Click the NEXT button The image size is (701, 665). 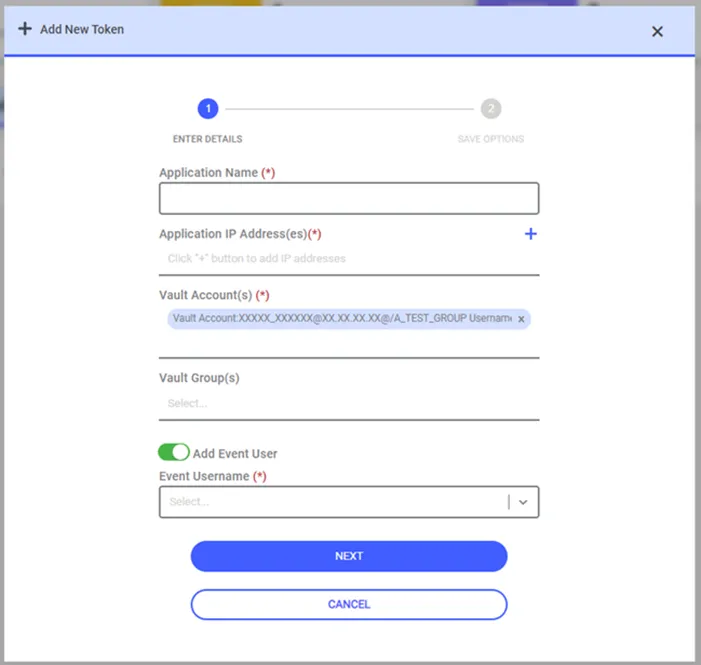[x=349, y=556]
